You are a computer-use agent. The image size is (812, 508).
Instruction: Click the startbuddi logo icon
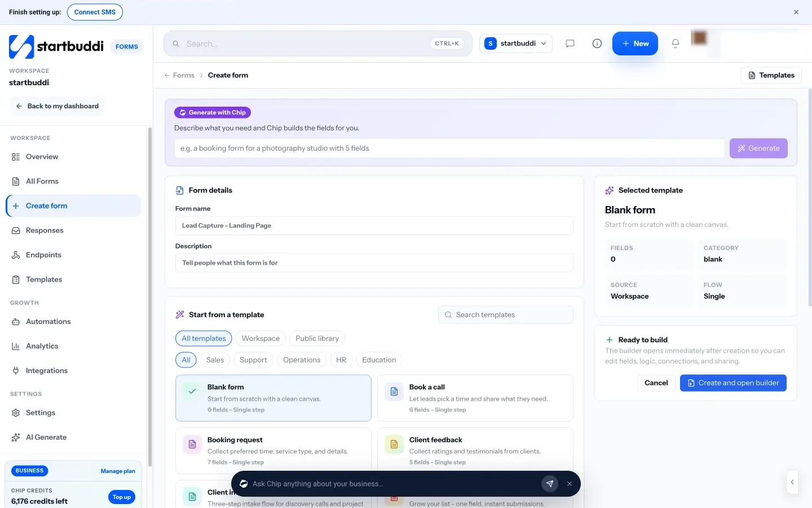tap(21, 47)
